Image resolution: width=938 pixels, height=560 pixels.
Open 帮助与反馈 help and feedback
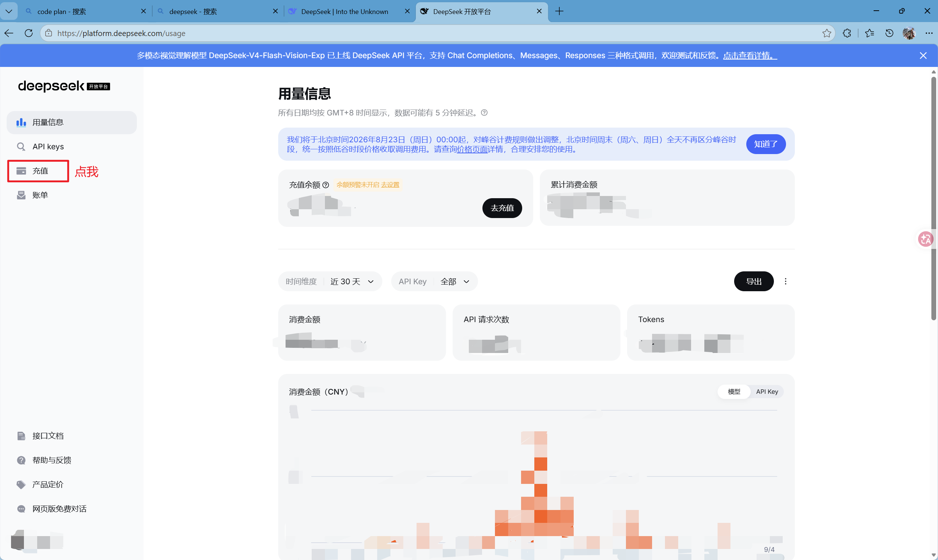(72, 460)
